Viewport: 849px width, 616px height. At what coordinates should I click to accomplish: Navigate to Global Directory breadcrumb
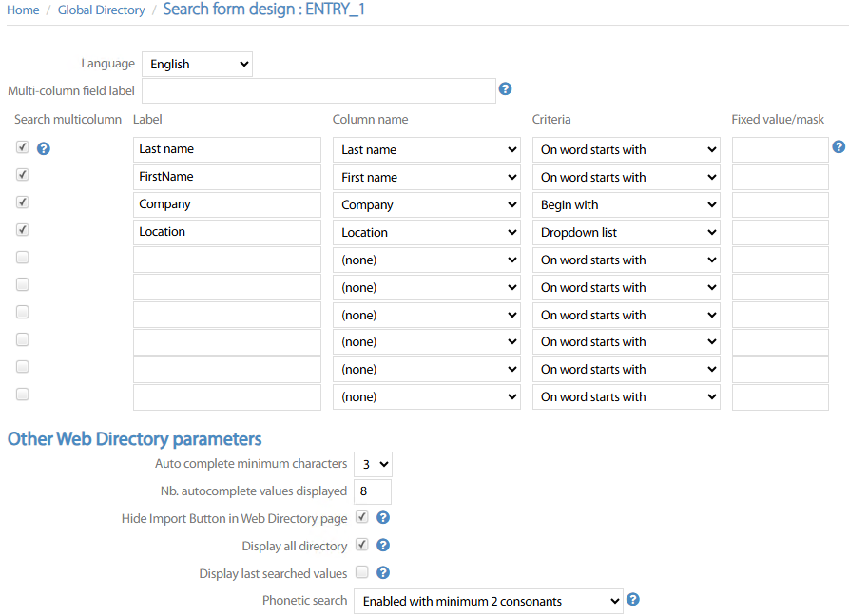pos(101,10)
